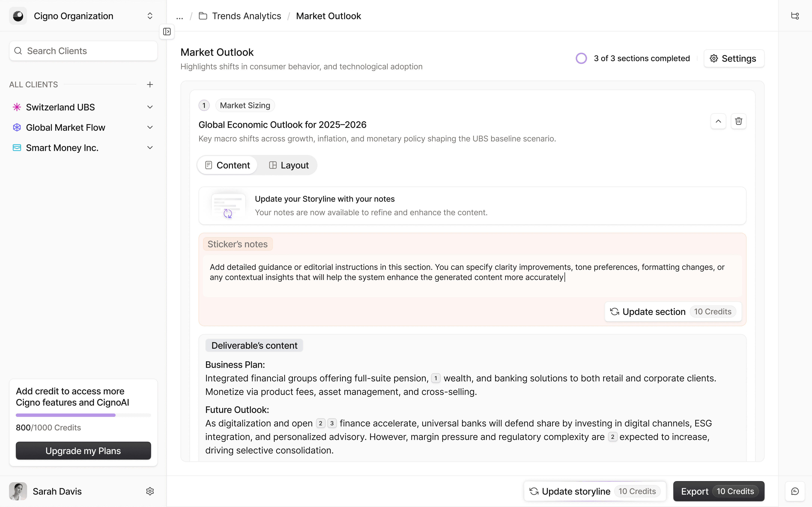Open the chat bubble icon at bottom right
812x507 pixels.
pos(795,491)
